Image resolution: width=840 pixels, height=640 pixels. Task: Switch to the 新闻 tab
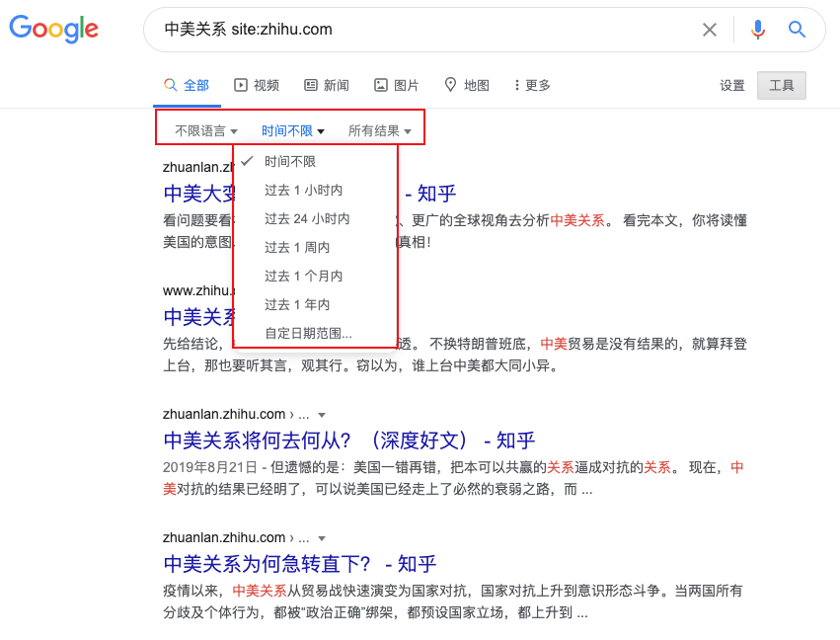pyautogui.click(x=327, y=85)
